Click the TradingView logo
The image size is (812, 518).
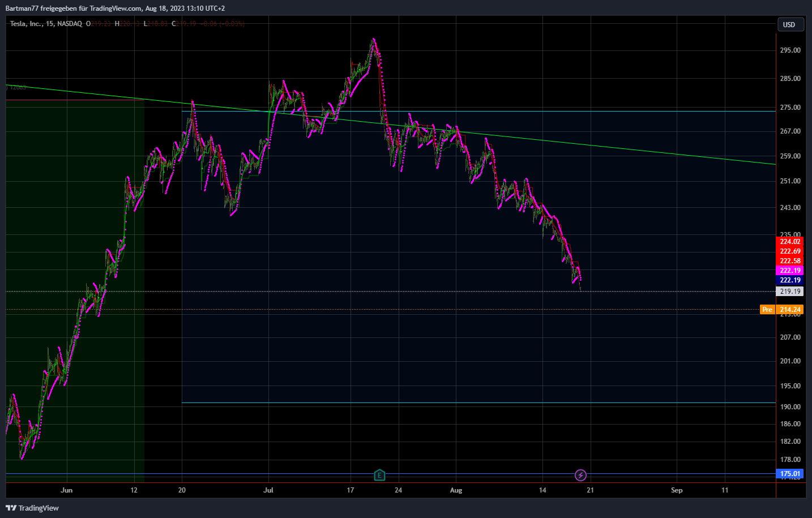tap(33, 508)
